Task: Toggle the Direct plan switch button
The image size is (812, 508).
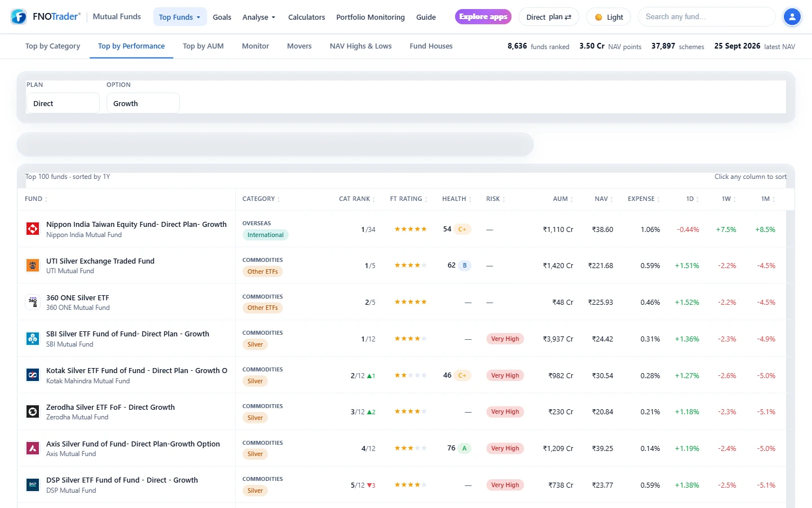Action: coord(549,17)
